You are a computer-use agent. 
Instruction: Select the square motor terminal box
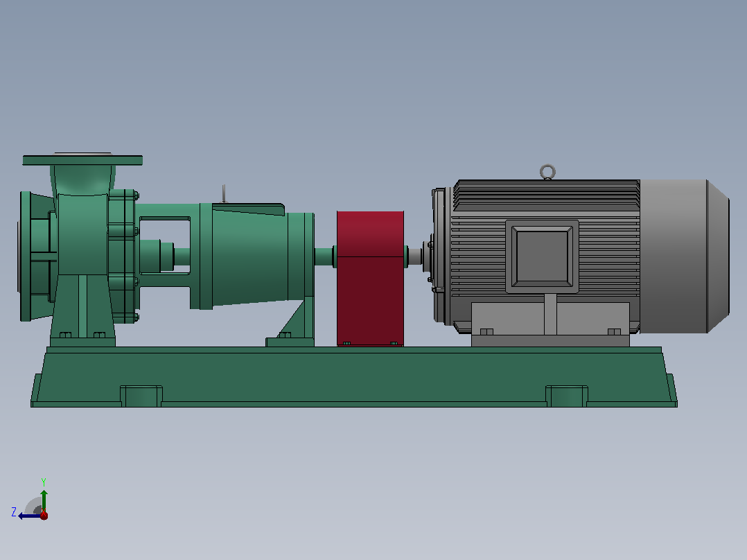(x=542, y=256)
